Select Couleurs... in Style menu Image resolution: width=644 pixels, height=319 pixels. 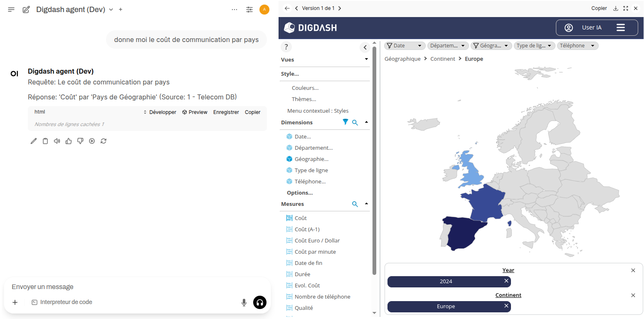(305, 88)
